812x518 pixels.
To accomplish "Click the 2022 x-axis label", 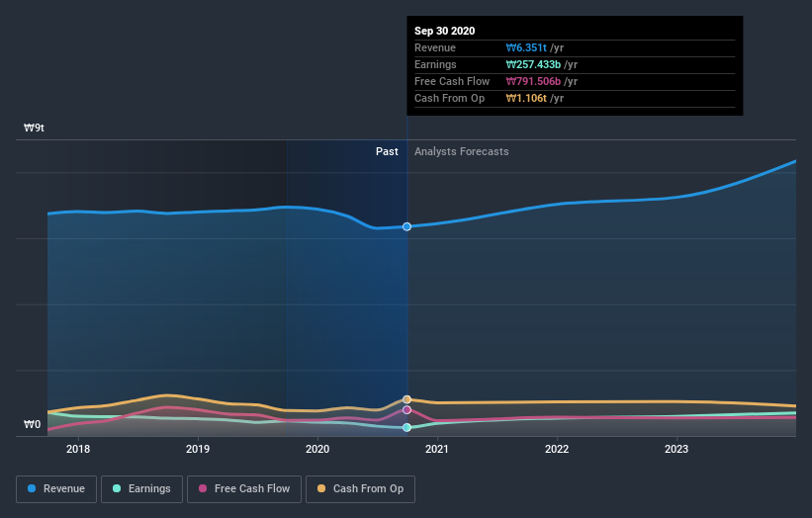I will click(557, 449).
